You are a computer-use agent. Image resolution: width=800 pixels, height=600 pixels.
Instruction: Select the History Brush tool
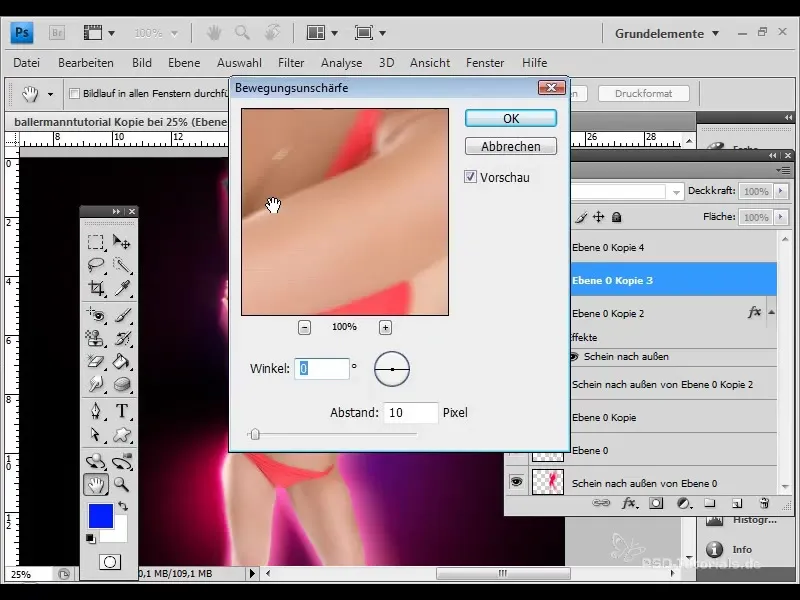tap(121, 338)
